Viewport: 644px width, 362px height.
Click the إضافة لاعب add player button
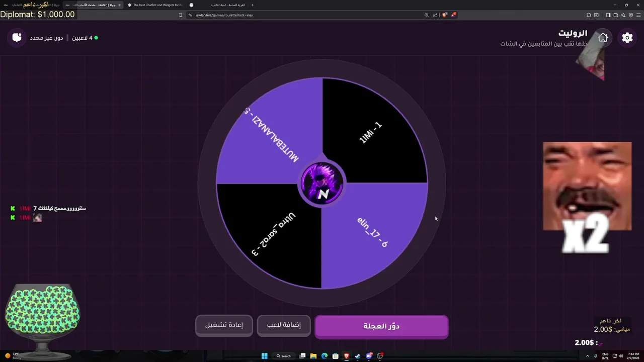click(284, 325)
